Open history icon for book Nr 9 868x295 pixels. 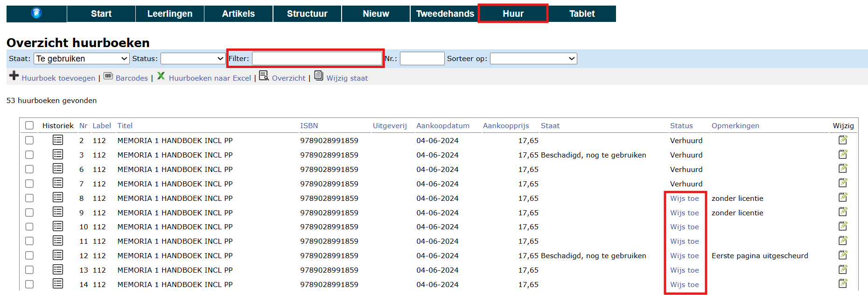tap(58, 212)
